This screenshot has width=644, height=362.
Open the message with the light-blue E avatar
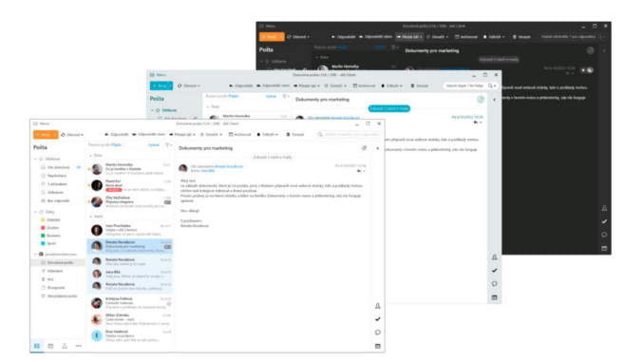(130, 335)
